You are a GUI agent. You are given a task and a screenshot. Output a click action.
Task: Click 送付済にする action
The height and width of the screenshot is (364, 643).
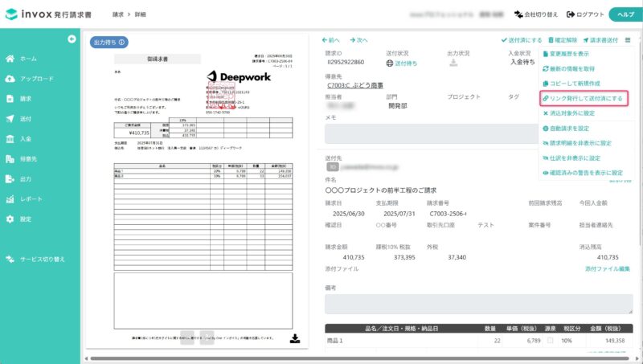522,40
